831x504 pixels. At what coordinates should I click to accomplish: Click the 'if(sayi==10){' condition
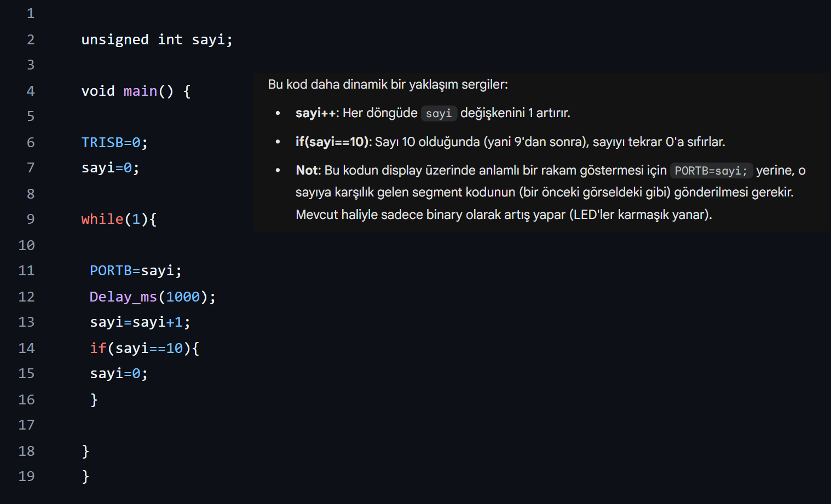[x=145, y=348]
